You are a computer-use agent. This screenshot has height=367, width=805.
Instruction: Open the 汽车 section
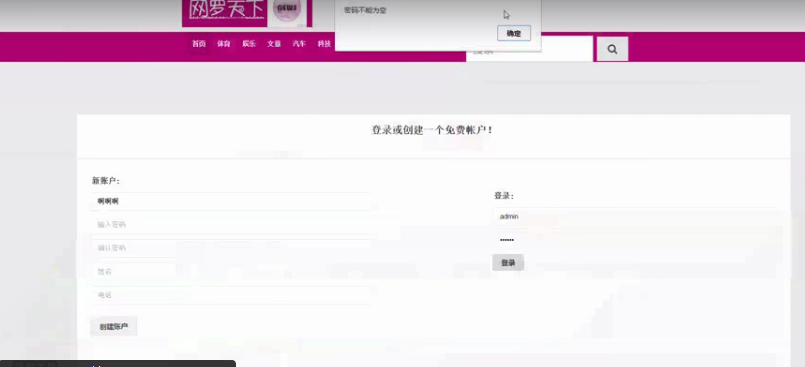pyautogui.click(x=299, y=44)
